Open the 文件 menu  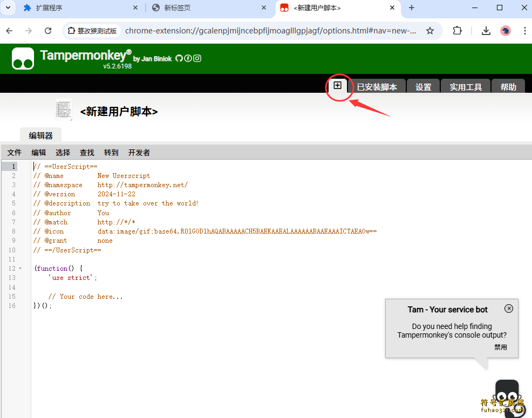[x=15, y=153]
